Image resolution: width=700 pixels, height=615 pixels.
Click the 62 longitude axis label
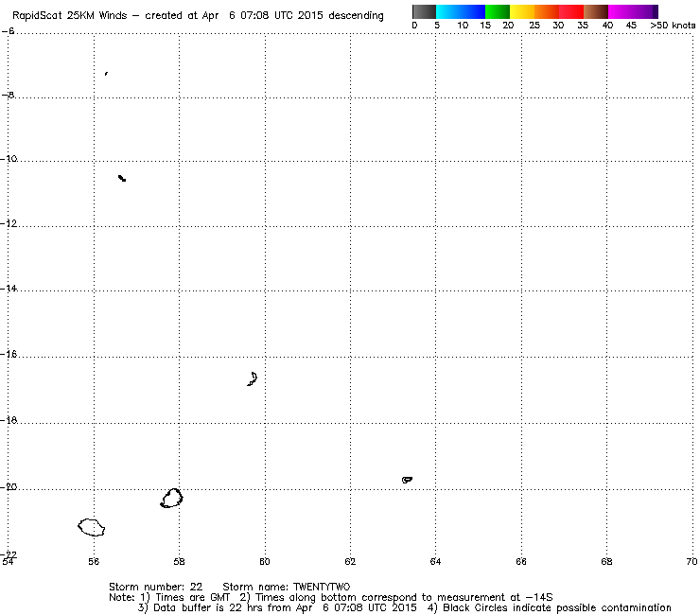(x=350, y=561)
